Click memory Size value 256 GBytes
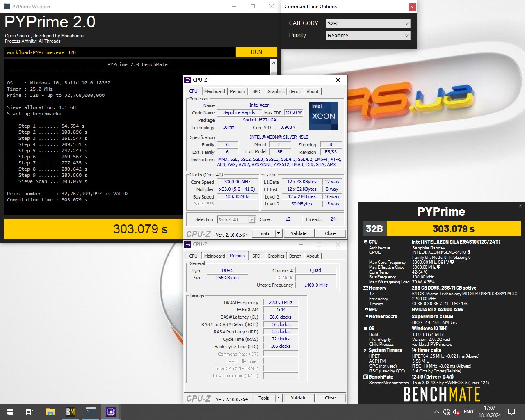This screenshot has width=525, height=420. coord(227,278)
